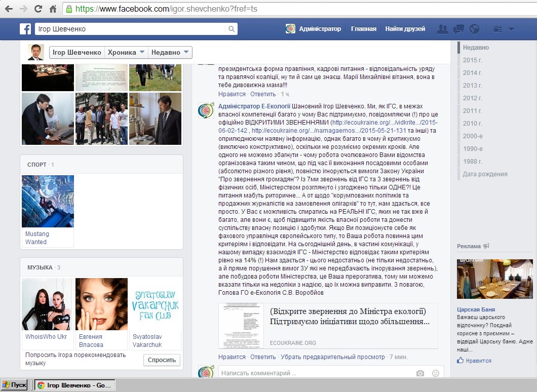Open the emoji smiley in comment box
537x392 pixels.
pyautogui.click(x=436, y=373)
